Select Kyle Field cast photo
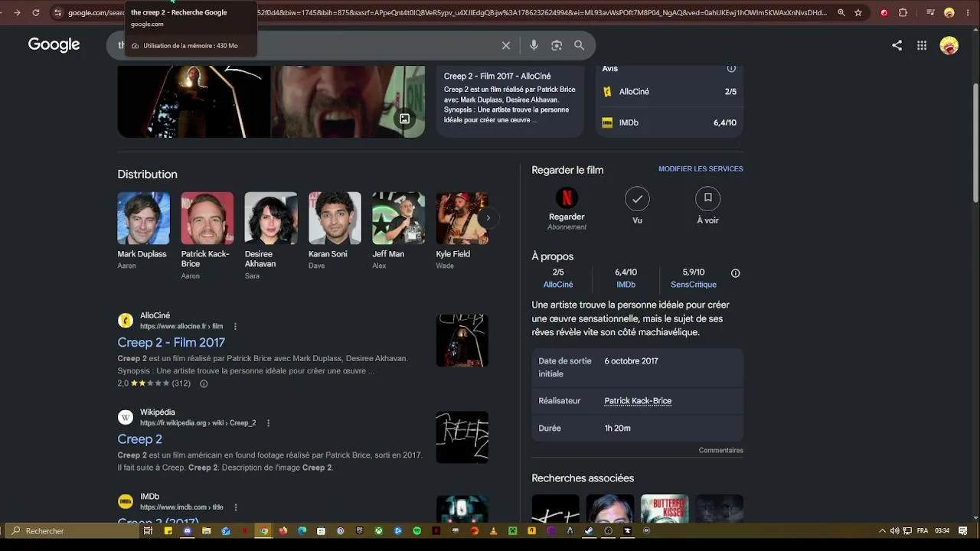Screen dimensions: 980x551 tap(462, 218)
